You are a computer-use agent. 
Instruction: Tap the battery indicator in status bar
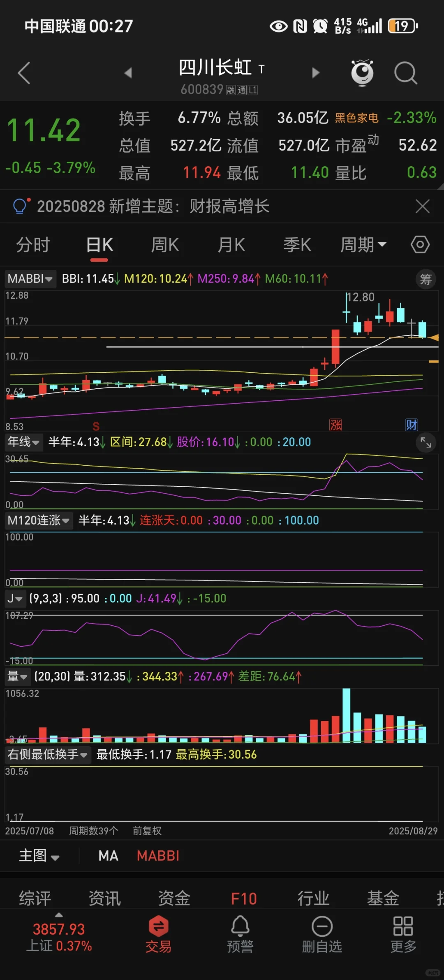coord(403,26)
